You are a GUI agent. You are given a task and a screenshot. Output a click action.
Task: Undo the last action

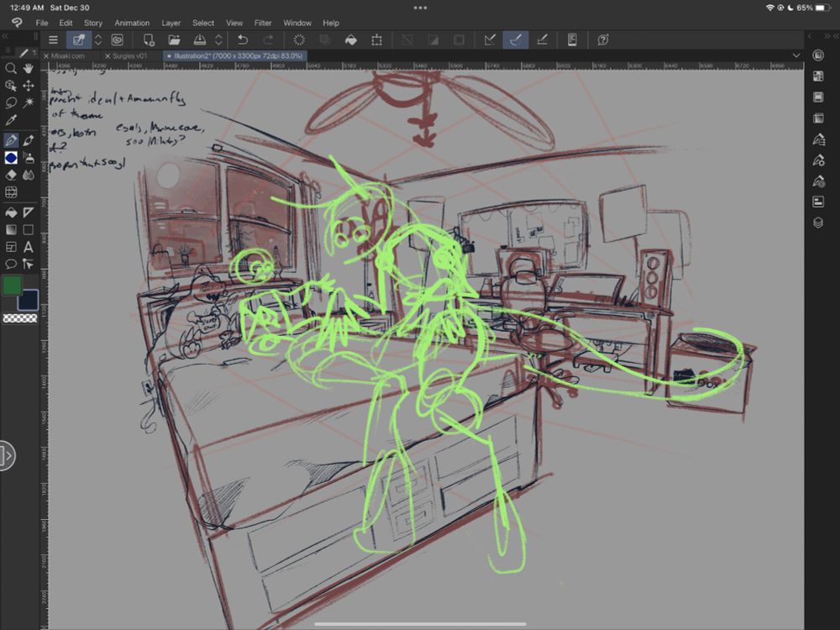pos(243,39)
